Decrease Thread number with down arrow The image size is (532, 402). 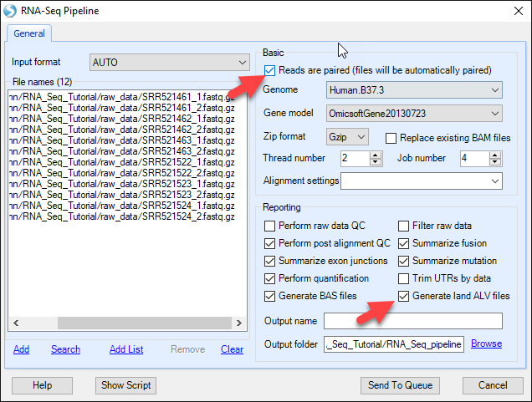click(x=376, y=162)
